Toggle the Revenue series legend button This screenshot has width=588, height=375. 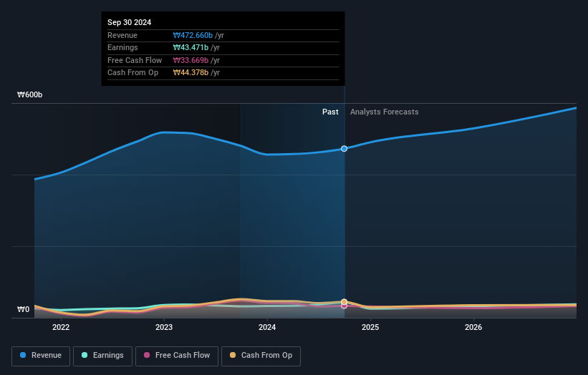click(x=41, y=356)
